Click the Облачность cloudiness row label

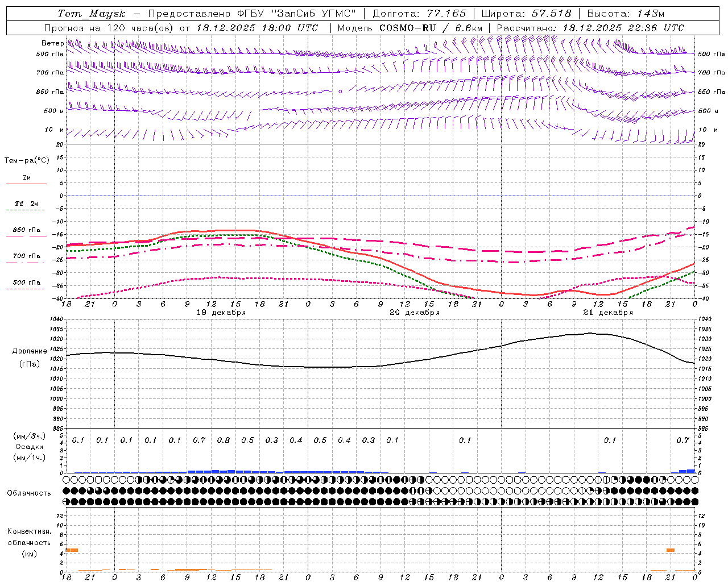[28, 493]
